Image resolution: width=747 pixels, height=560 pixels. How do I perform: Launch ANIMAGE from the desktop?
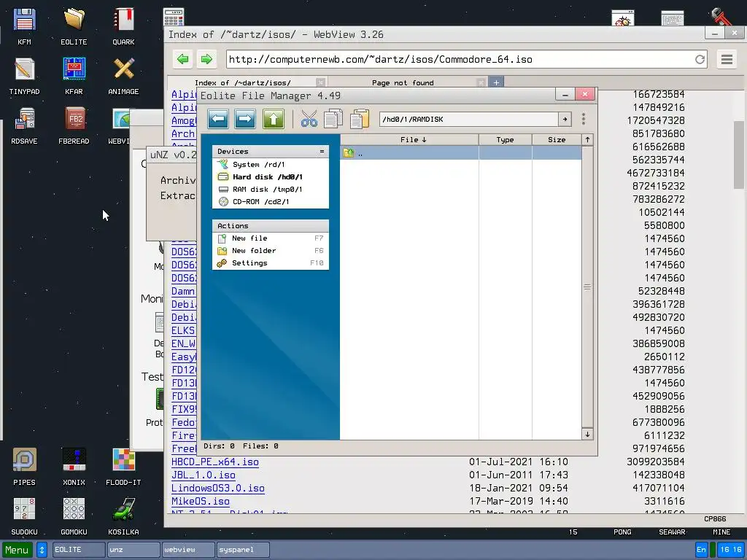[123, 76]
